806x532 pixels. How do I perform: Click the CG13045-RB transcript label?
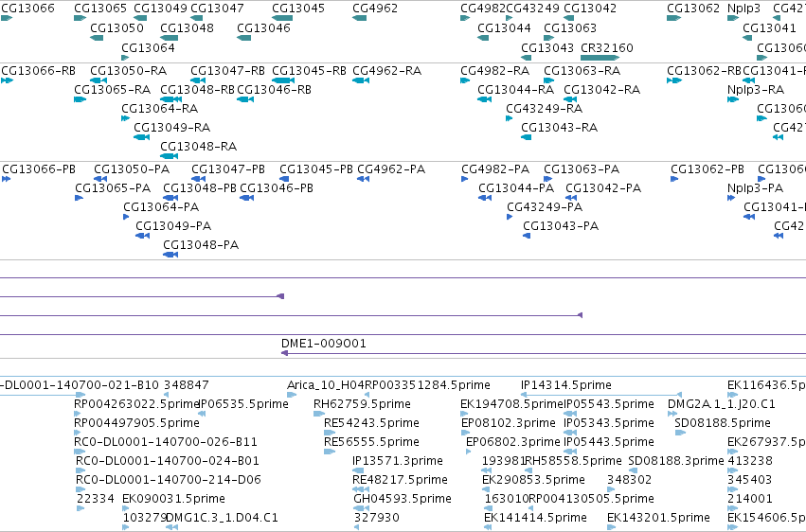tap(309, 70)
